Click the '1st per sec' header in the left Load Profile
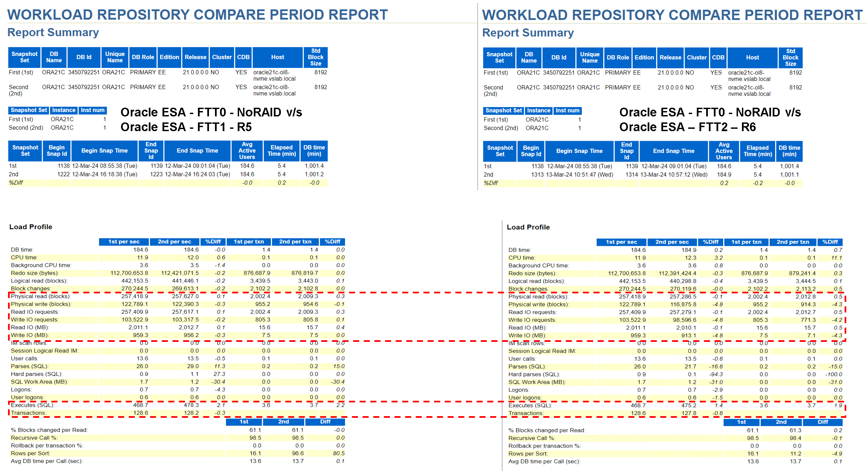868x471 pixels. 124,242
